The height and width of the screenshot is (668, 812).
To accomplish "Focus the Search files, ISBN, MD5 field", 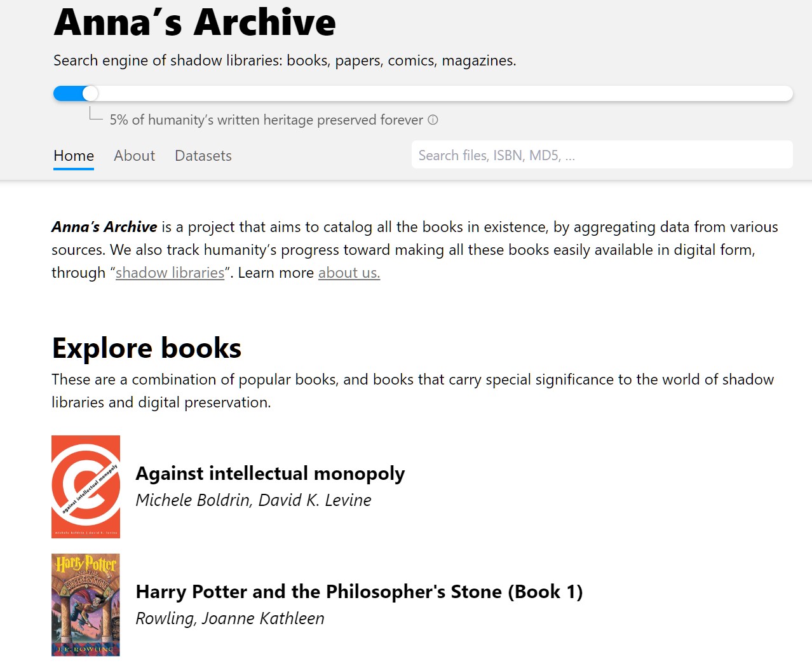I will click(x=601, y=155).
